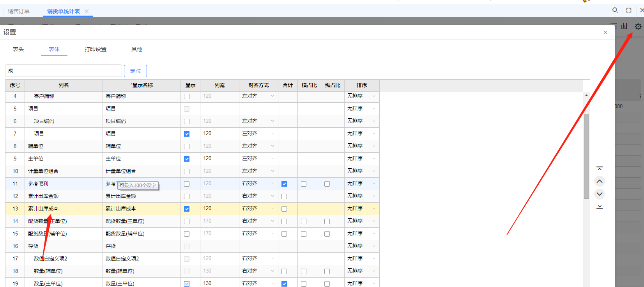The width and height of the screenshot is (644, 287).
Task: Open 排序 dropdown for row 5 项目
Action: coord(362,109)
